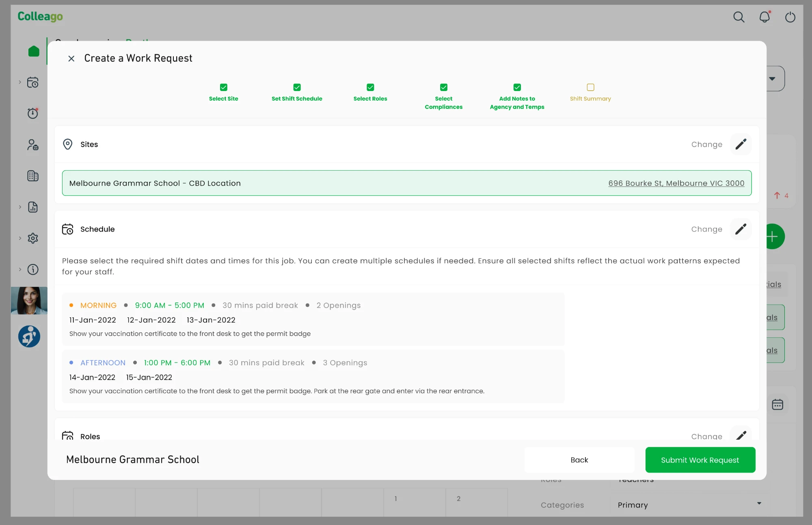This screenshot has width=812, height=525.
Task: Click the Select Compliances step checkbox
Action: click(444, 87)
